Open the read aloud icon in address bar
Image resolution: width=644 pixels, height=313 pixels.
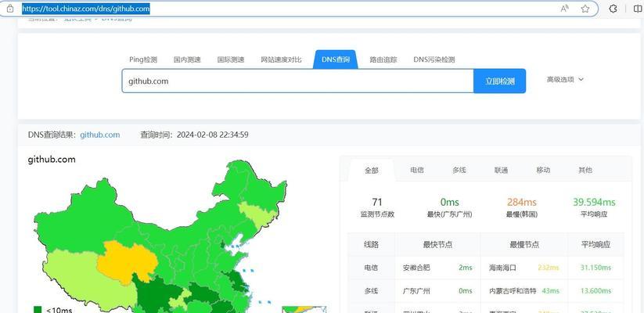[x=565, y=9]
